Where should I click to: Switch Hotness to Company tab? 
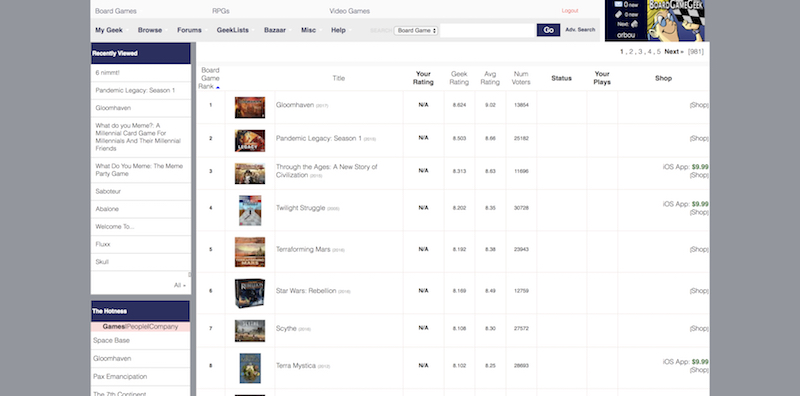tap(163, 327)
